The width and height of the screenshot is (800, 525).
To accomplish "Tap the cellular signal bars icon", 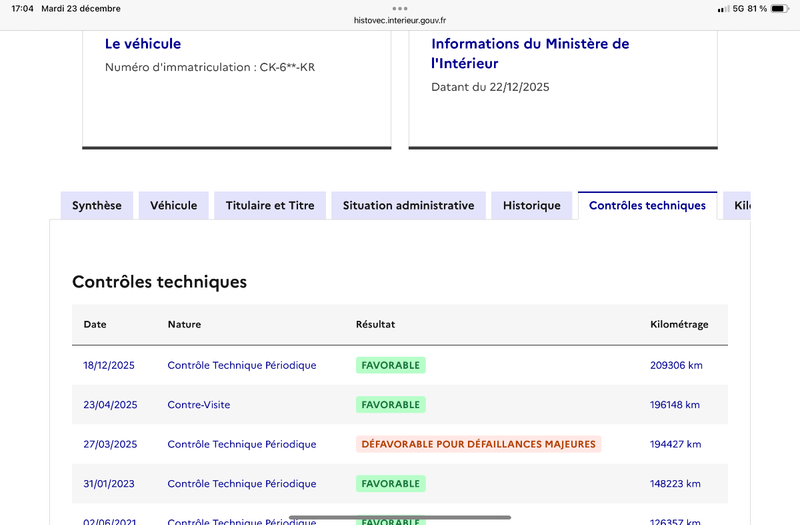I will click(x=723, y=9).
